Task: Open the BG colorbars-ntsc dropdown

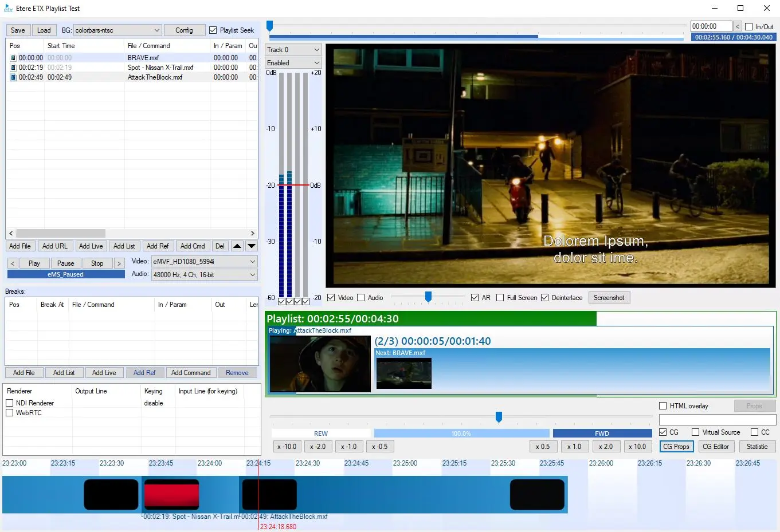Action: tap(157, 30)
